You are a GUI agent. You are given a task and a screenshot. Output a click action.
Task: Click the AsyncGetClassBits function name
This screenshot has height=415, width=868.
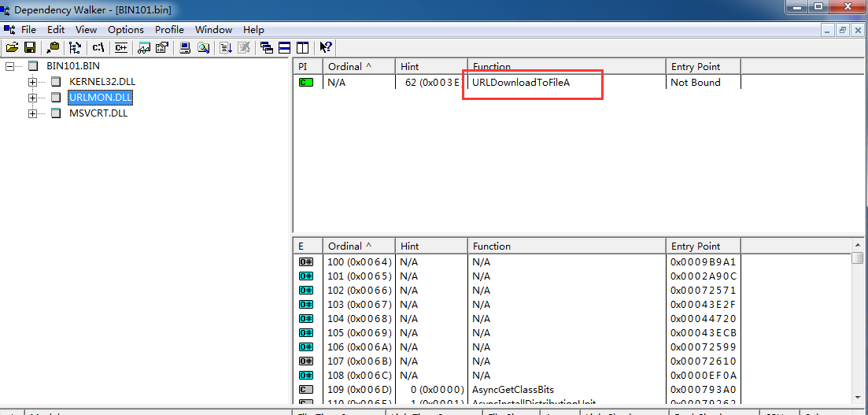513,390
